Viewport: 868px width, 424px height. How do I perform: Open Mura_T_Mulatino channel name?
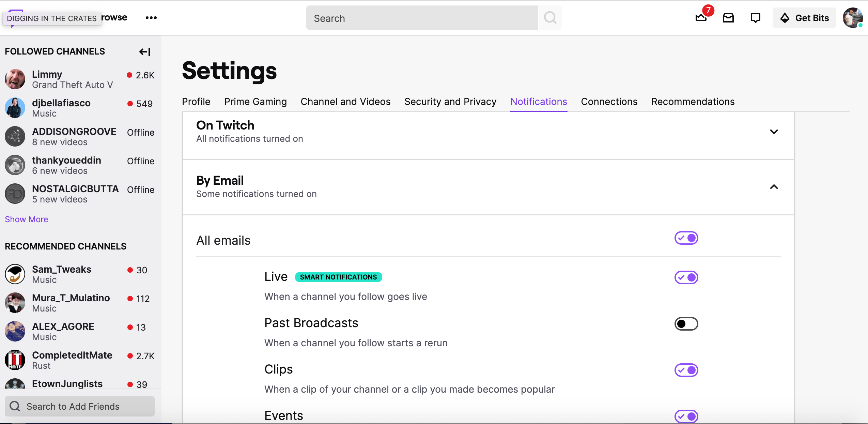[71, 298]
